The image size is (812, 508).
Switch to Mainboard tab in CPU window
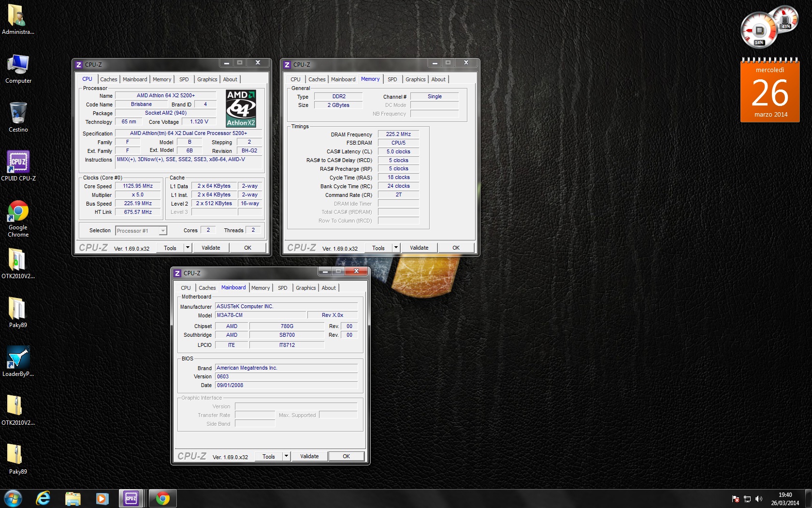pos(135,79)
